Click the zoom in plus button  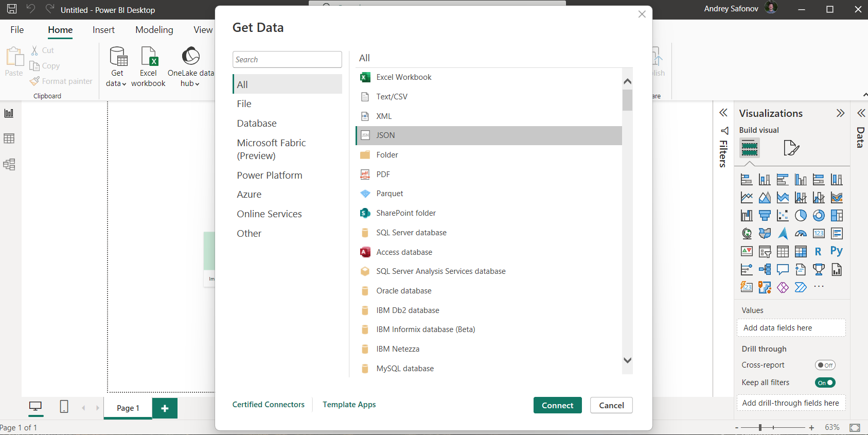[811, 428]
